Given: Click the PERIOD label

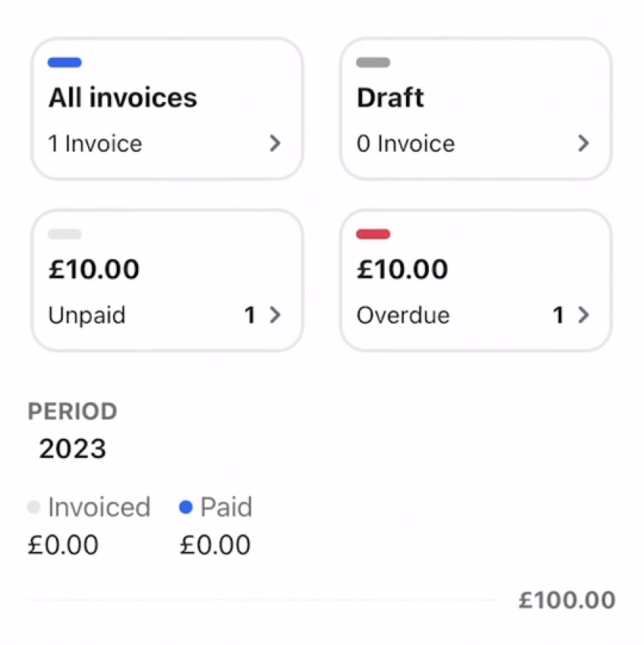Looking at the screenshot, I should click(72, 412).
